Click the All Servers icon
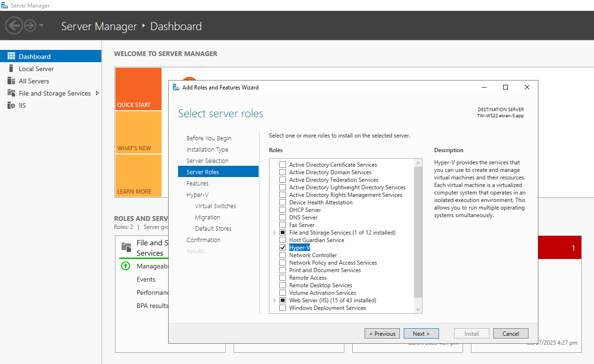The width and height of the screenshot is (594, 364). pyautogui.click(x=11, y=81)
